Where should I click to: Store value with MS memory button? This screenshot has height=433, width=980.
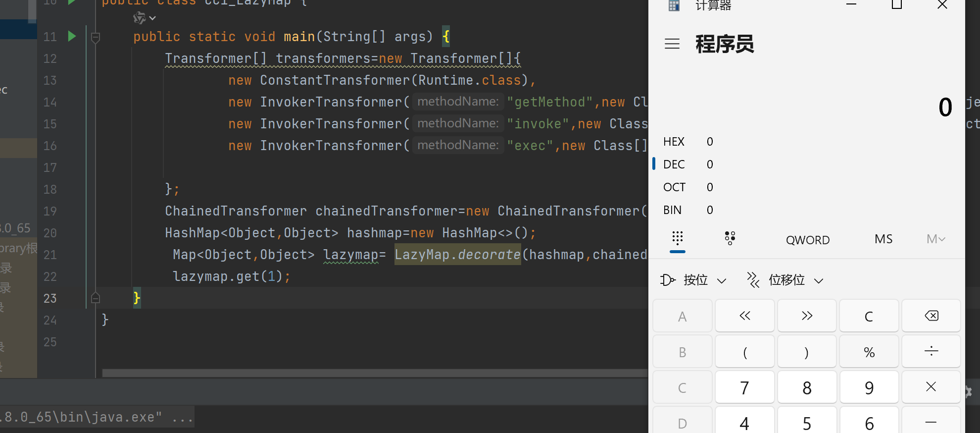[x=883, y=239]
